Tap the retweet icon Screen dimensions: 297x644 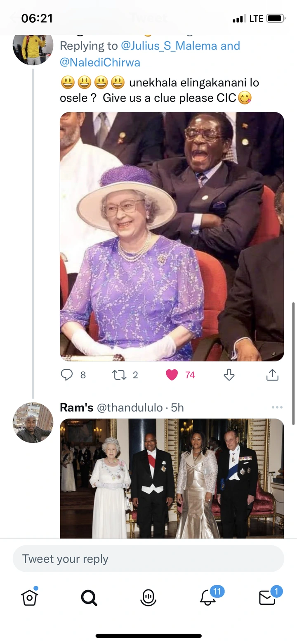pos(119,375)
